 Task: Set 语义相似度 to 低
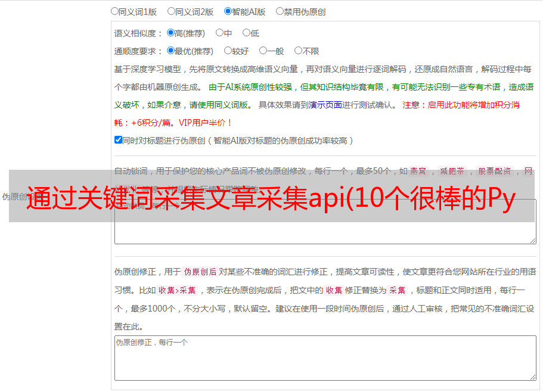pyautogui.click(x=246, y=33)
